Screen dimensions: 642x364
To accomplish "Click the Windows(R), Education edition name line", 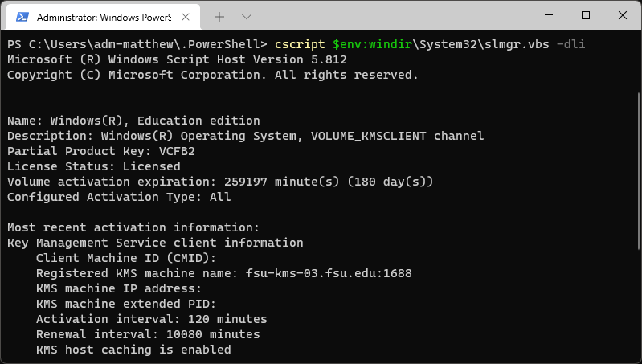I will point(133,121).
